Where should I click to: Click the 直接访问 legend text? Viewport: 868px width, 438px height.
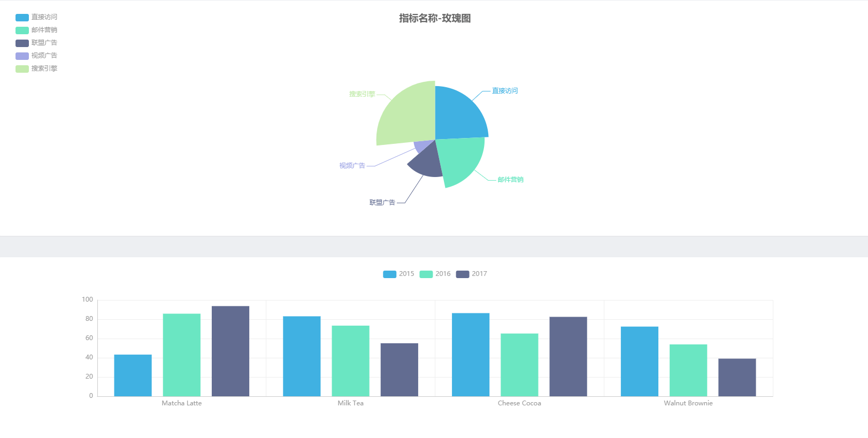[x=44, y=17]
